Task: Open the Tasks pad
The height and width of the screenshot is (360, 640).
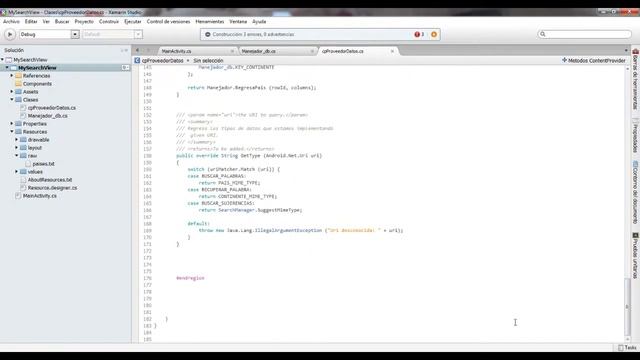Action: pyautogui.click(x=627, y=348)
